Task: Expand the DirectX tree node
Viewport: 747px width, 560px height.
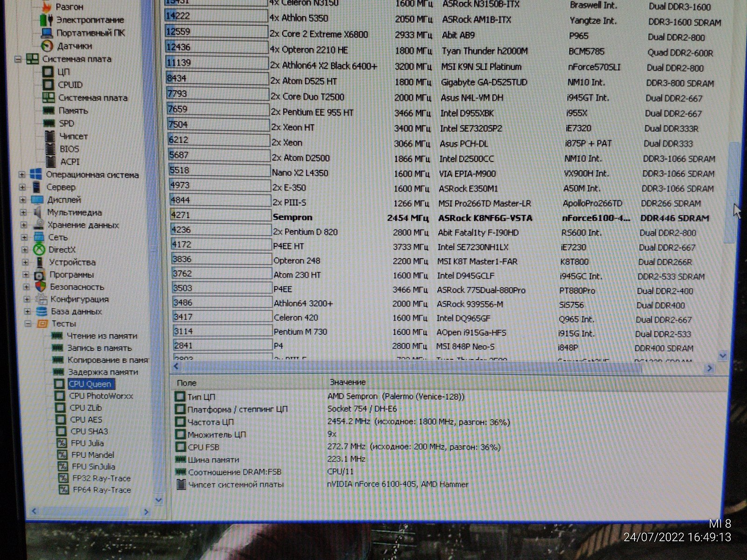Action: coord(25,250)
